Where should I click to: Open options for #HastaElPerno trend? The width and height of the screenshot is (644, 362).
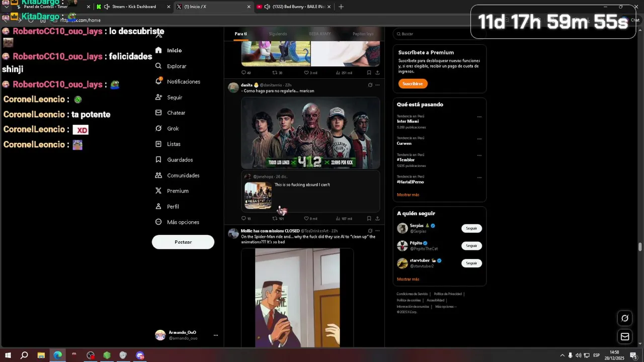pyautogui.click(x=479, y=177)
